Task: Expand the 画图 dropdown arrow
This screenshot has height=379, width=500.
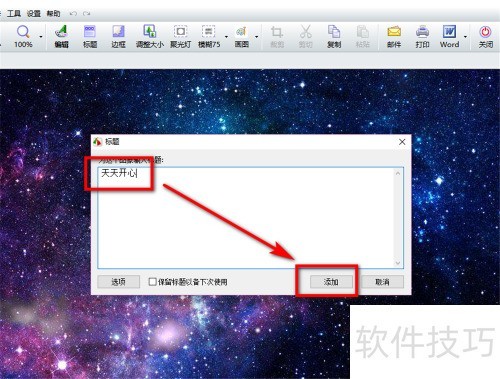Action: tap(256, 37)
